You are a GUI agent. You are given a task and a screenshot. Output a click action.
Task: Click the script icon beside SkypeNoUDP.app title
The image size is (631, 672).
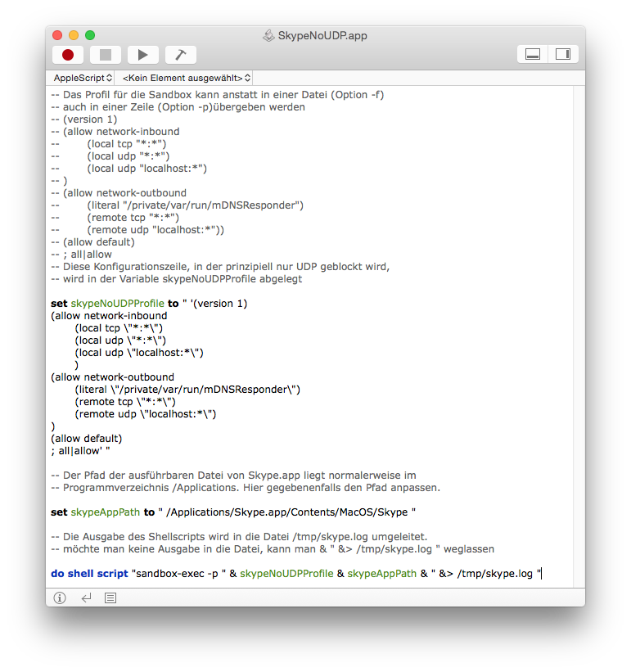tap(268, 35)
